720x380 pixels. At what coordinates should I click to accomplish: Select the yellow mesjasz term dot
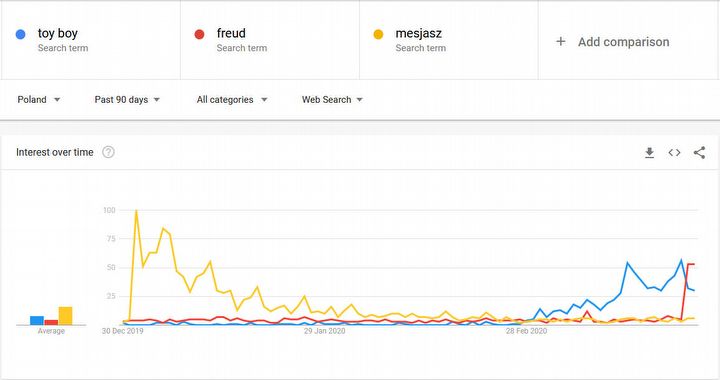378,34
